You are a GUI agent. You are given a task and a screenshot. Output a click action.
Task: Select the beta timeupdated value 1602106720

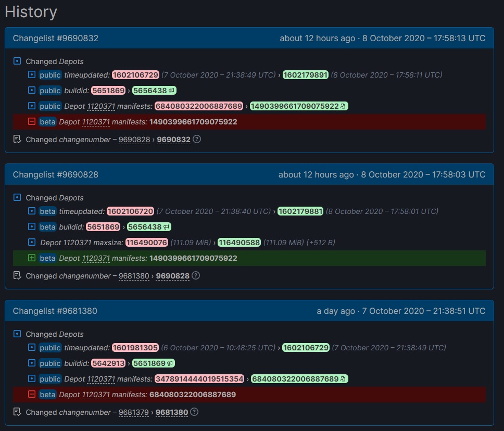pos(131,211)
